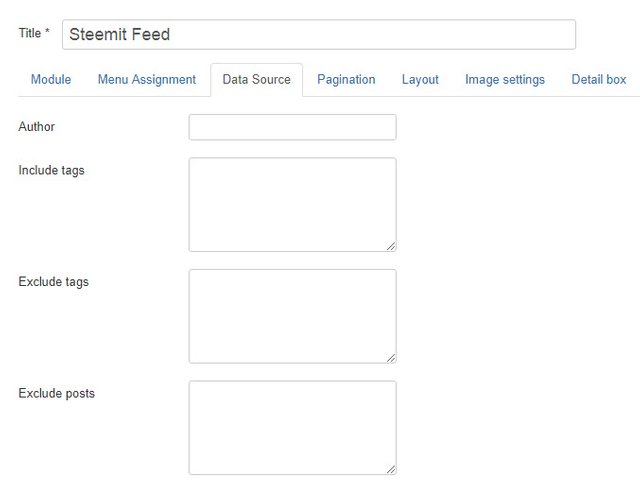
Task: Click the Include tags label
Action: (51, 170)
